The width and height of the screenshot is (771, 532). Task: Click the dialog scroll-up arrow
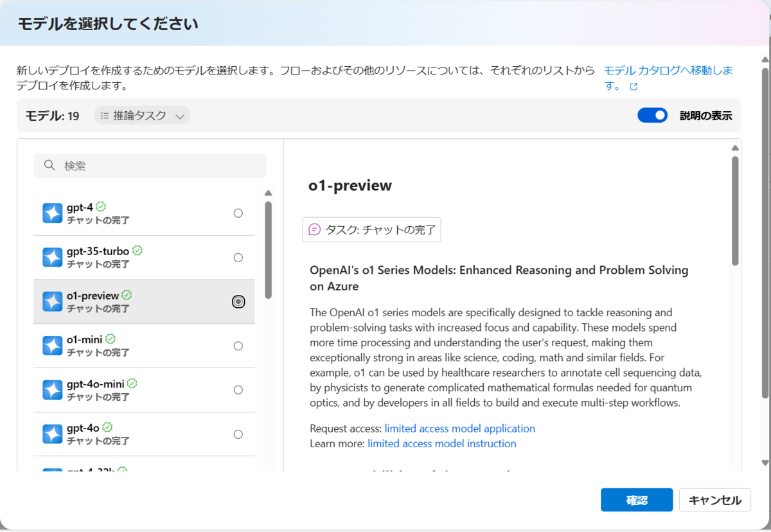pos(765,60)
